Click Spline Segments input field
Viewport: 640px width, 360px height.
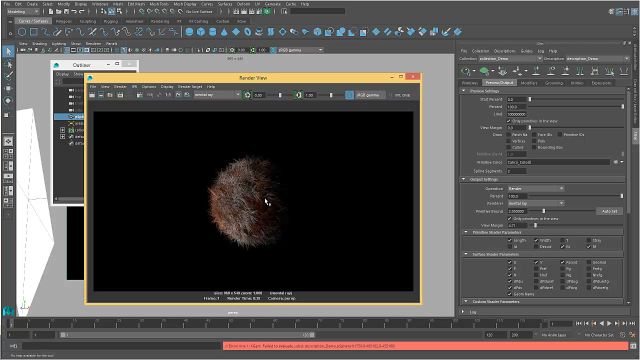point(517,171)
